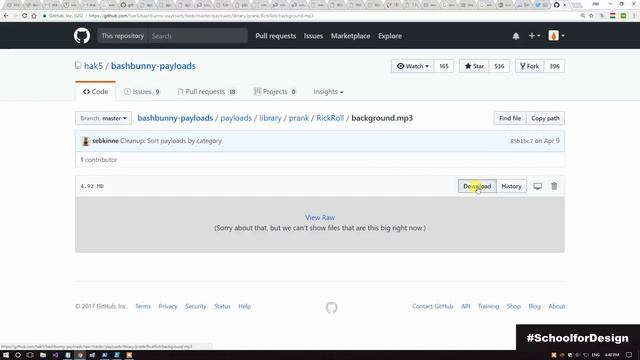This screenshot has height=360, width=640.
Task: Switch to the Issues tab
Action: pyautogui.click(x=142, y=91)
